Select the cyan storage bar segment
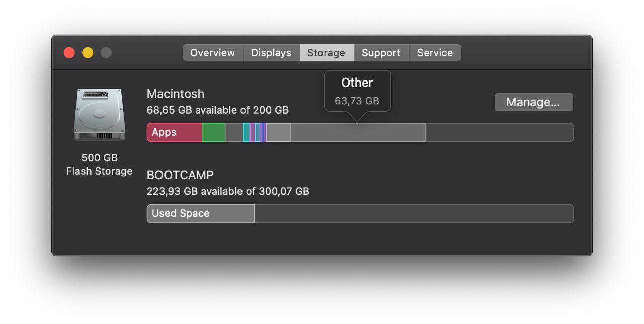Viewport: 644px width, 324px height. coord(246,132)
